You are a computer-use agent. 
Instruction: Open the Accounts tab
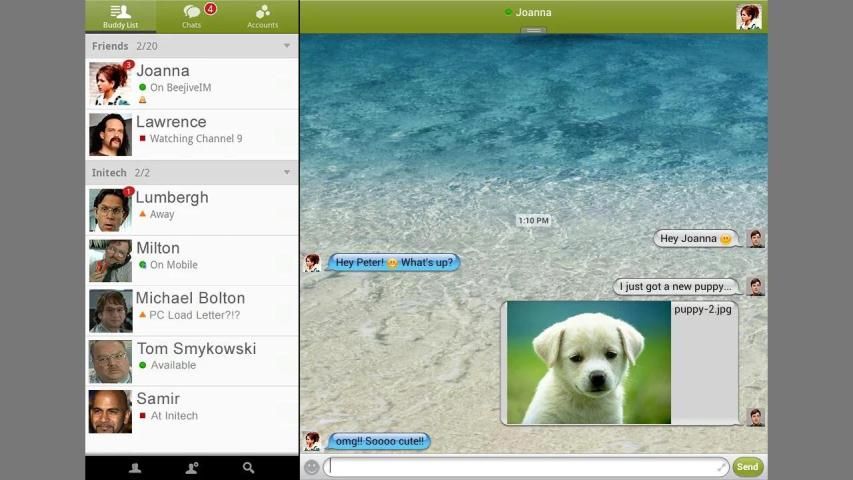262,16
